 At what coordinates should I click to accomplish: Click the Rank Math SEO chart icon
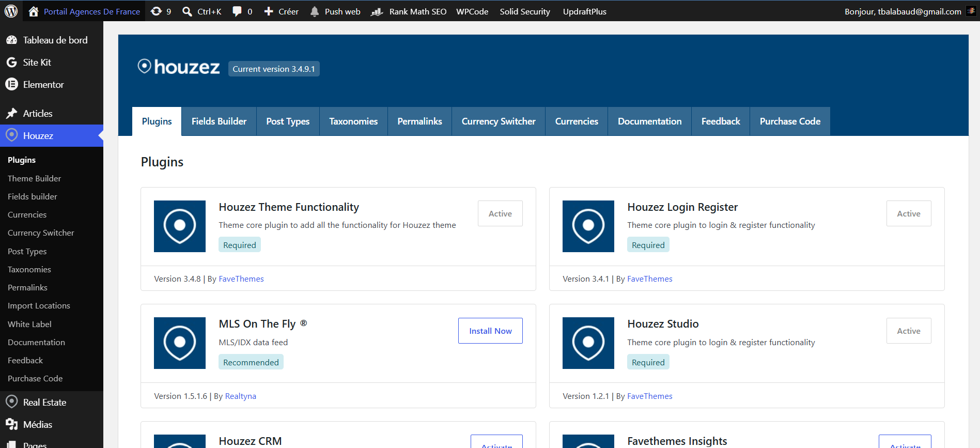point(377,11)
